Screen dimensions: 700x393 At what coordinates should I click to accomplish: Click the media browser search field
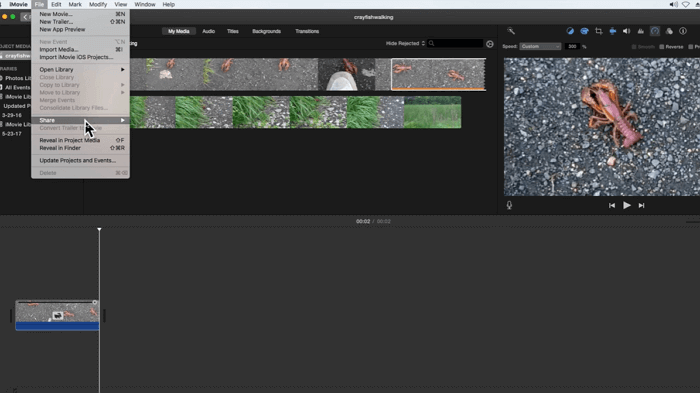coord(455,43)
